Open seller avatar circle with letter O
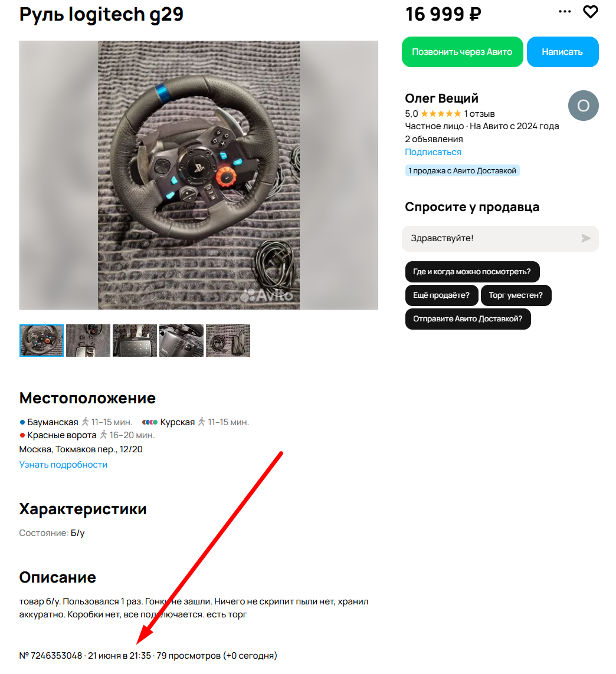This screenshot has height=674, width=616. 583,106
